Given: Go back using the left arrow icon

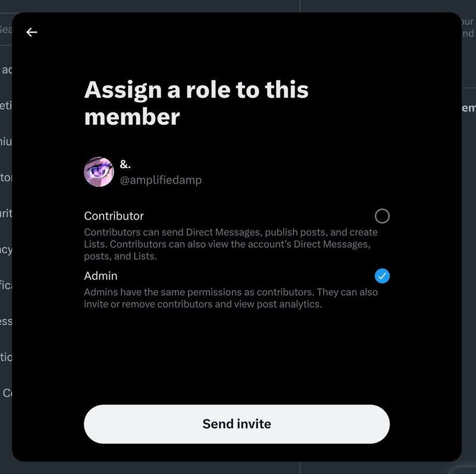Looking at the screenshot, I should point(32,32).
